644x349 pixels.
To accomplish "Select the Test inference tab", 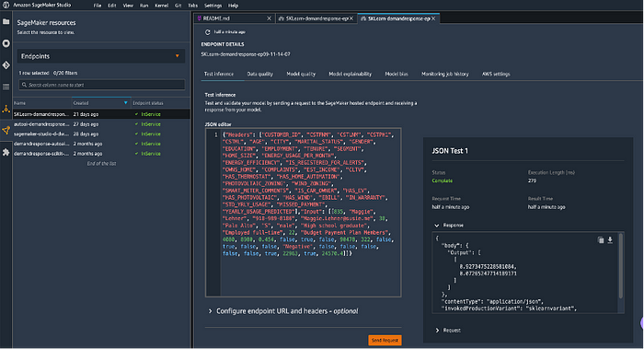I will pyautogui.click(x=219, y=74).
